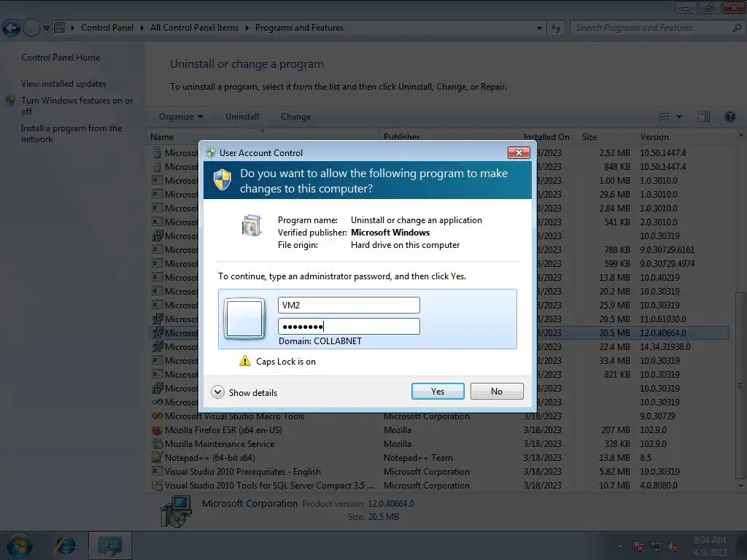This screenshot has height=560, width=747.
Task: Close the User Account Control dialog
Action: pos(519,152)
